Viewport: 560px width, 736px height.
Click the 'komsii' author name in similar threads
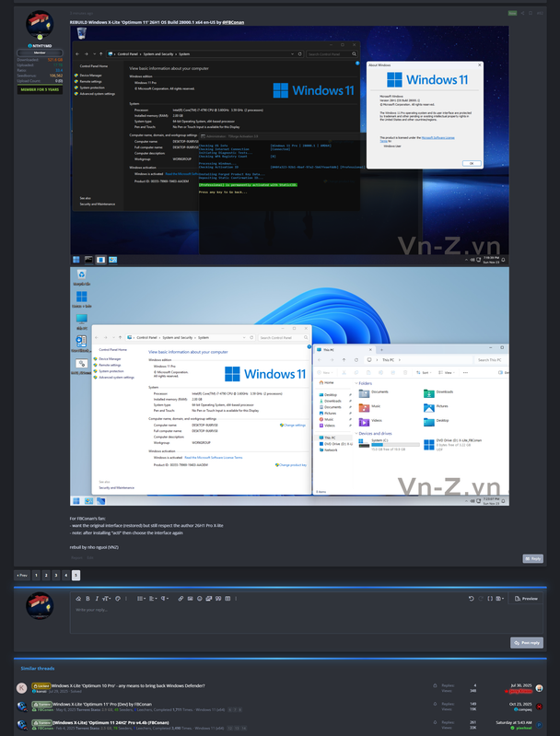[41, 692]
